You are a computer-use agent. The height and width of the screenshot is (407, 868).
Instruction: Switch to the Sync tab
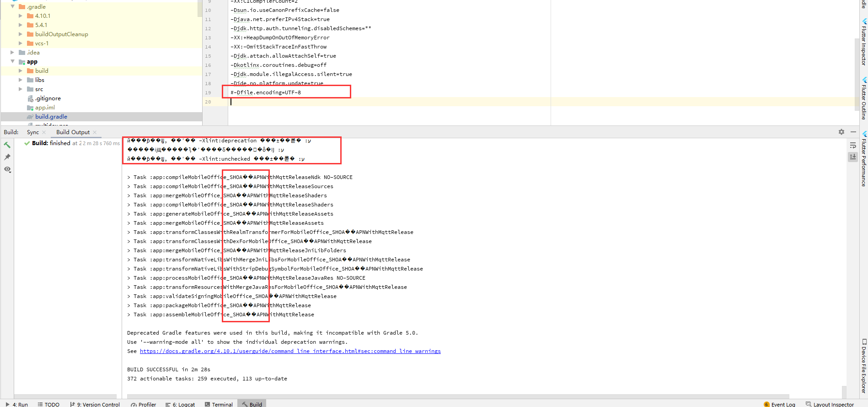33,132
